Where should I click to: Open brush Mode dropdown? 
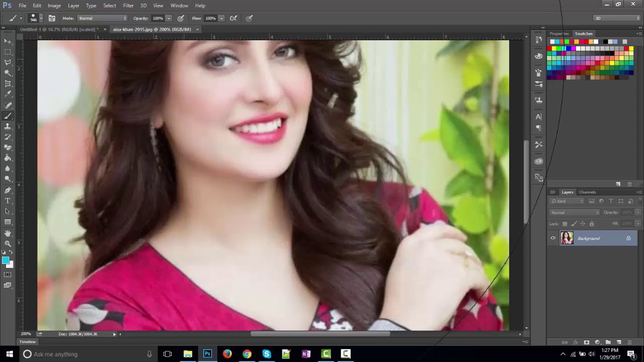(x=102, y=18)
